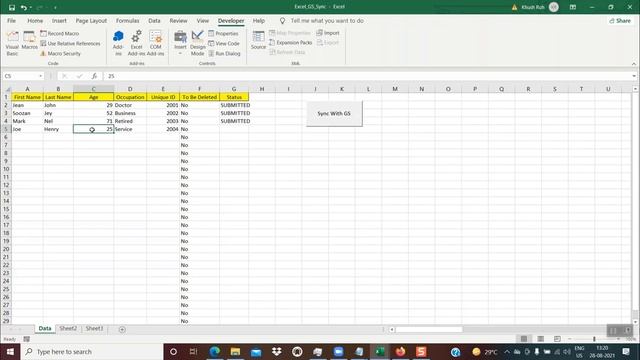Start Record Macro
Viewport: 640px width, 360px height.
click(60, 33)
